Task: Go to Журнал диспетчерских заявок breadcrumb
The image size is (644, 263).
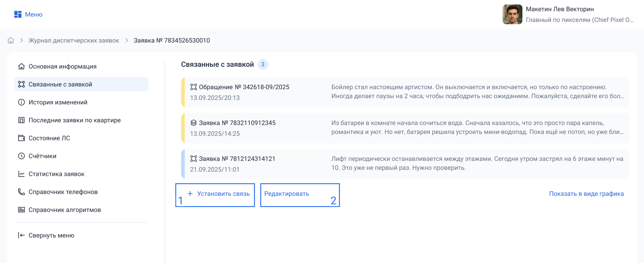Action: [74, 40]
